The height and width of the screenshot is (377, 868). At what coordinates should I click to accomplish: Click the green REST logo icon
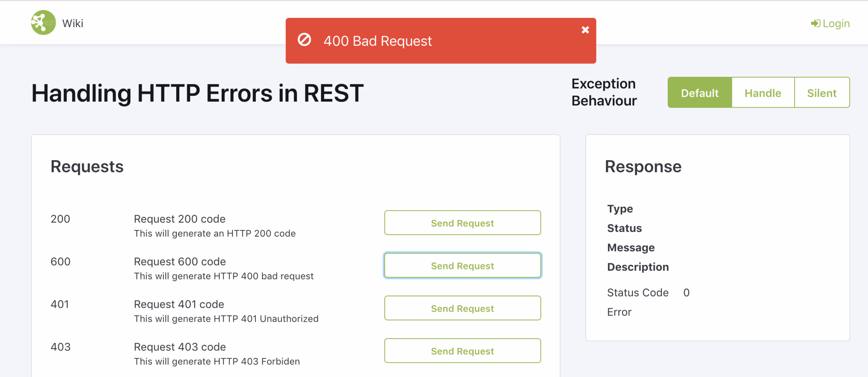pyautogui.click(x=43, y=23)
